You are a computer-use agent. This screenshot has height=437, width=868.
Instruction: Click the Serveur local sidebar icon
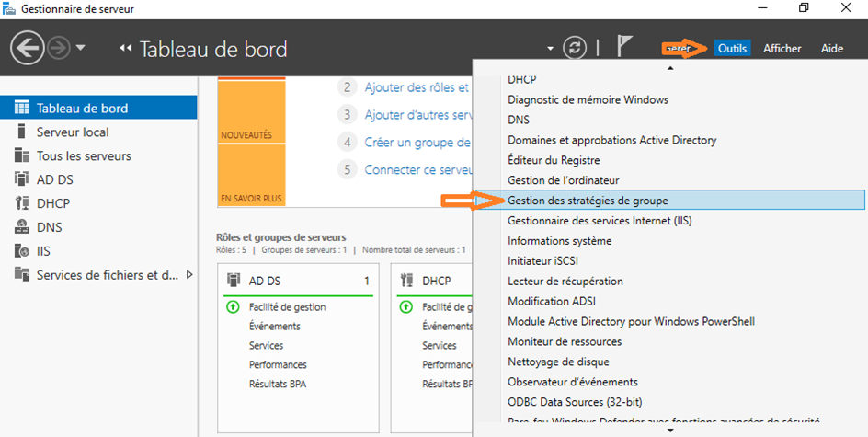pos(21,132)
